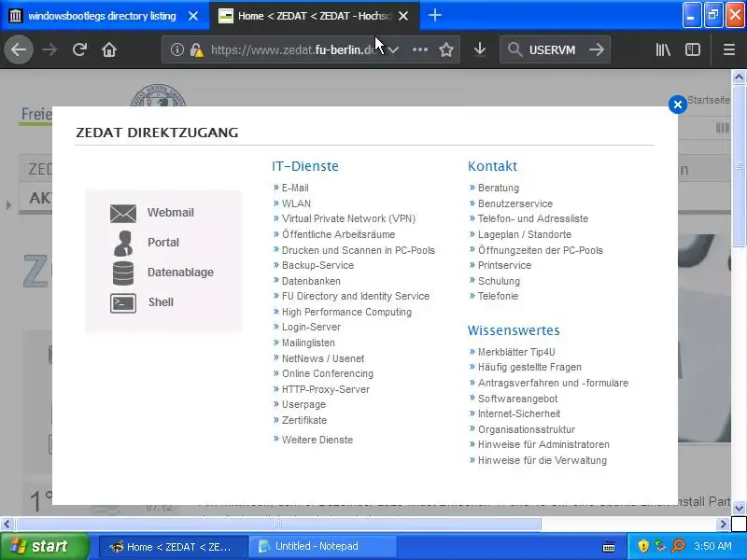
Task: Open Hinweise für Administratoren link
Action: (x=543, y=444)
